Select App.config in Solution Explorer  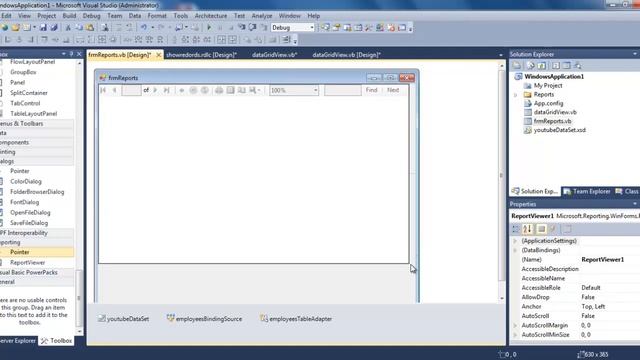click(x=548, y=103)
